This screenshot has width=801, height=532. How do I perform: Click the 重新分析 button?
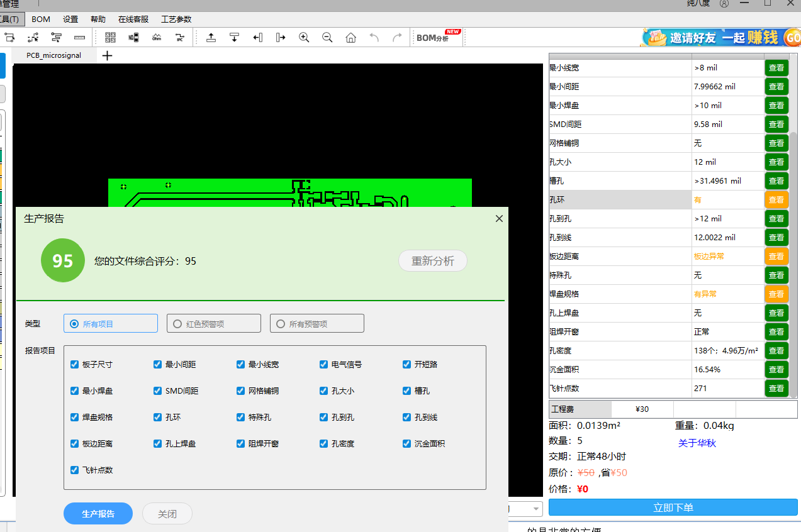tap(433, 261)
